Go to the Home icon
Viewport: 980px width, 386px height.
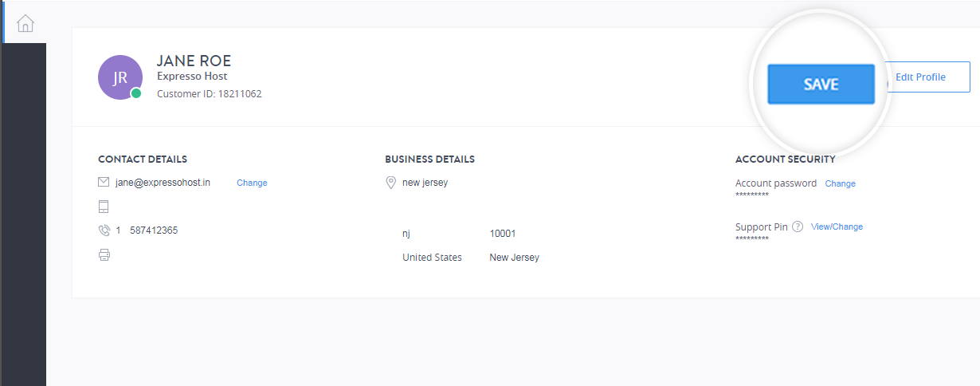[x=25, y=23]
